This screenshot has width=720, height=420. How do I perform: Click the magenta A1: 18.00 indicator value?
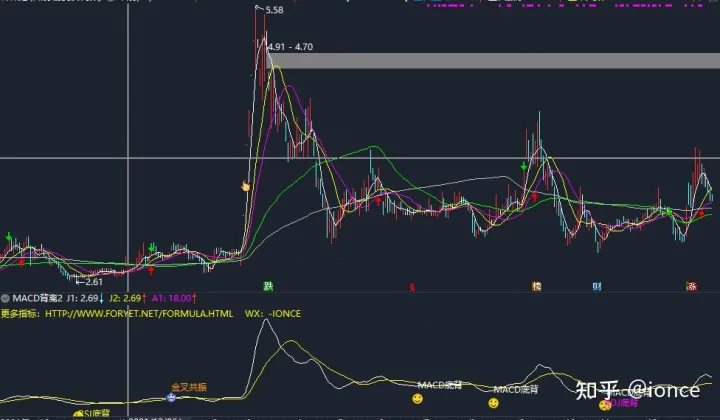coord(173,298)
